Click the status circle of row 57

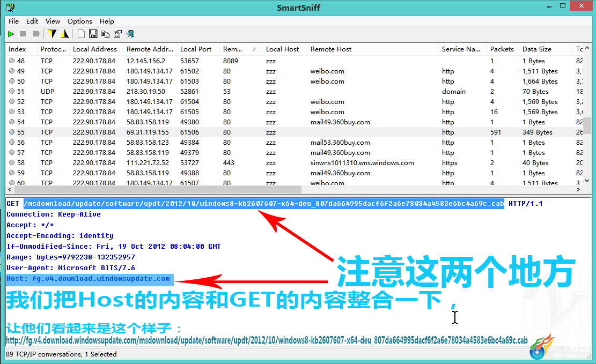[12, 153]
